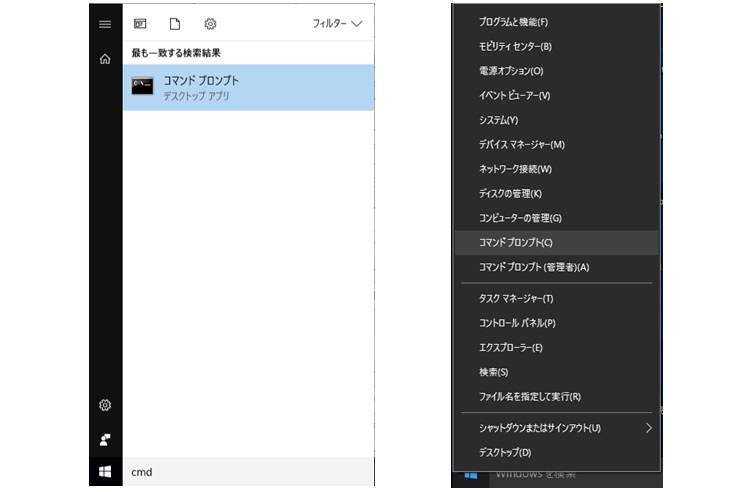
Task: Select ファイル名を指定して実行(R)
Action: (x=556, y=397)
